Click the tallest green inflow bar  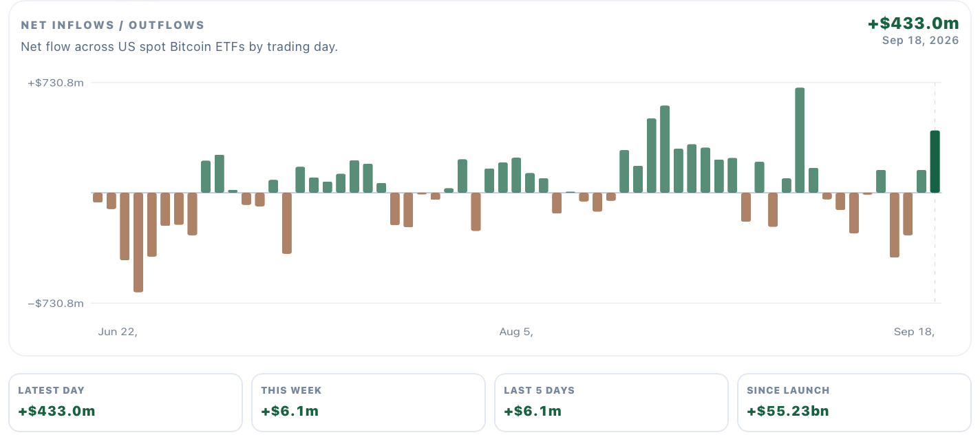tap(800, 140)
